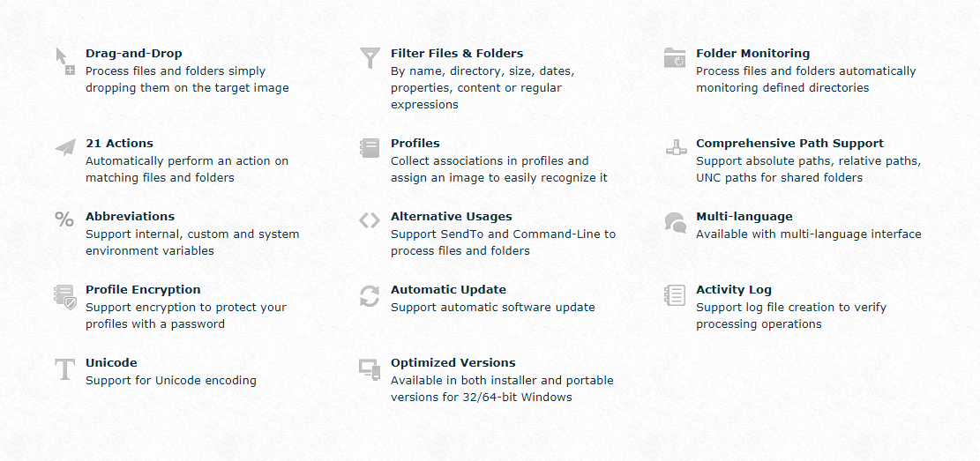Click the Activity Log list icon

pyautogui.click(x=675, y=295)
